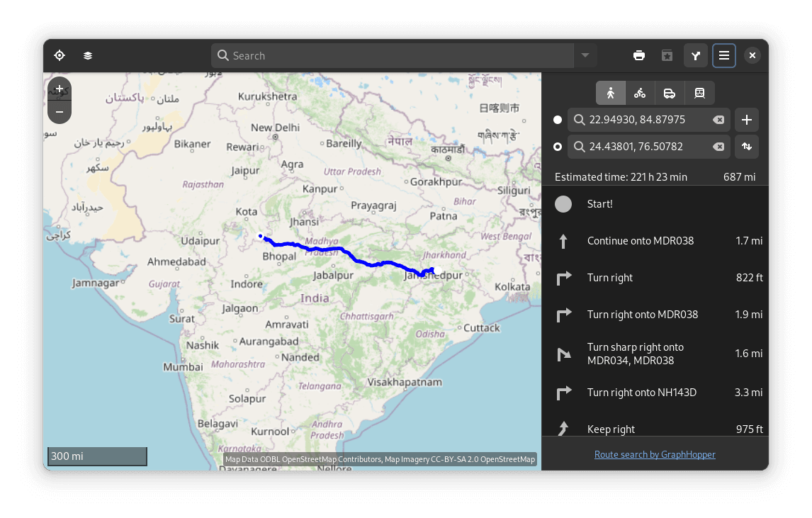Open Route search by GraphHopper link
The image size is (812, 518).
click(655, 454)
